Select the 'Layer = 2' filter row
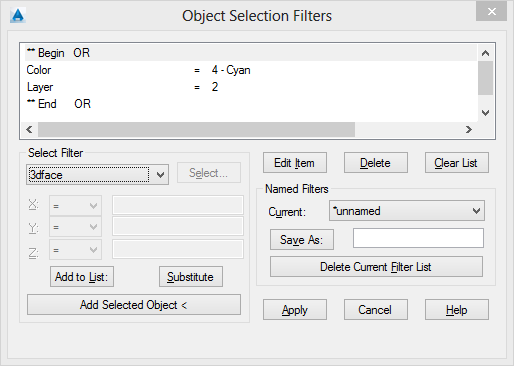The height and width of the screenshot is (366, 514). [251, 87]
